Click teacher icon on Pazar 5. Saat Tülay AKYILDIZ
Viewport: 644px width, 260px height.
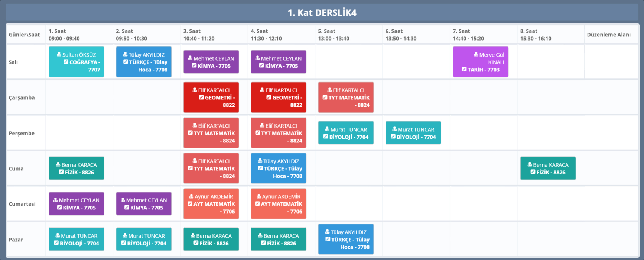327,232
